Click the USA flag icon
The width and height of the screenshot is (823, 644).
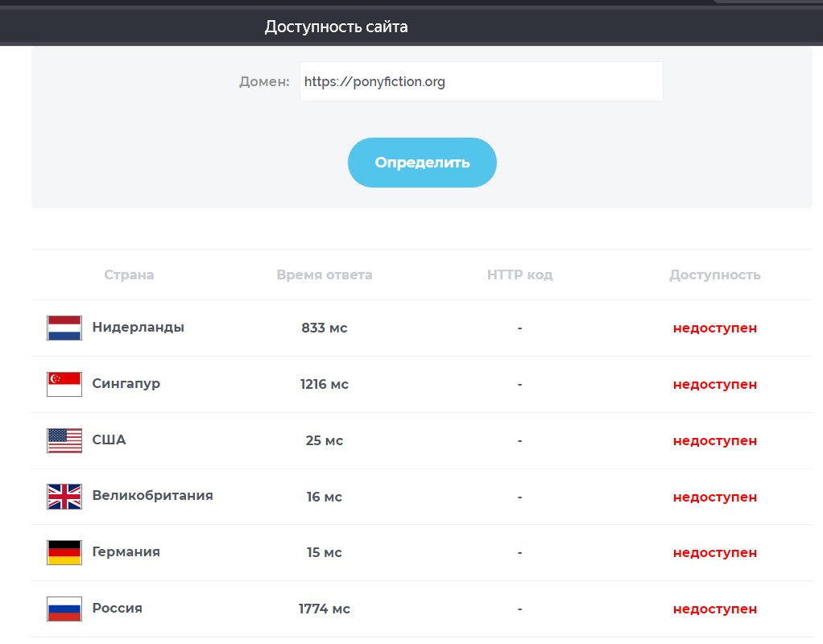tap(64, 440)
